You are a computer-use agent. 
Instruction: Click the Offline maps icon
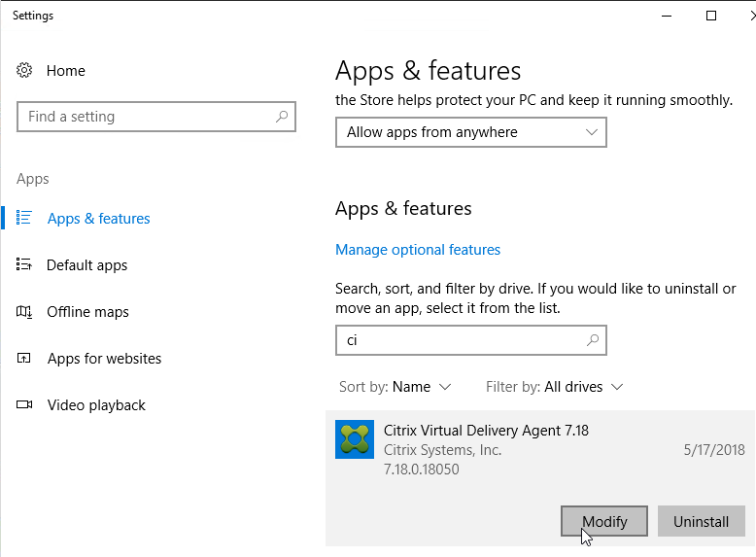point(23,311)
